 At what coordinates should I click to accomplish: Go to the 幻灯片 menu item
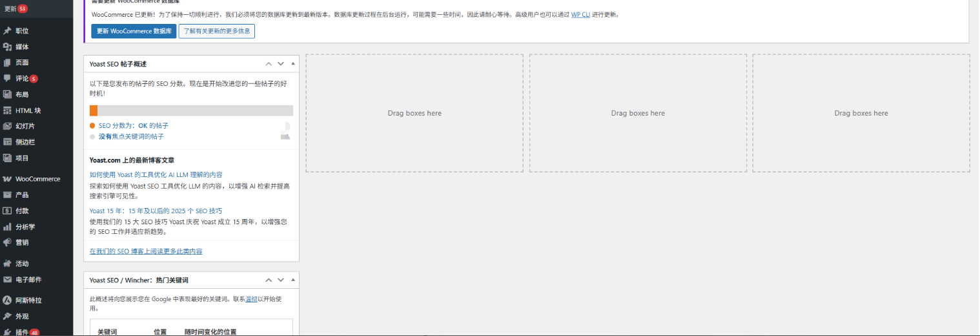coord(25,126)
